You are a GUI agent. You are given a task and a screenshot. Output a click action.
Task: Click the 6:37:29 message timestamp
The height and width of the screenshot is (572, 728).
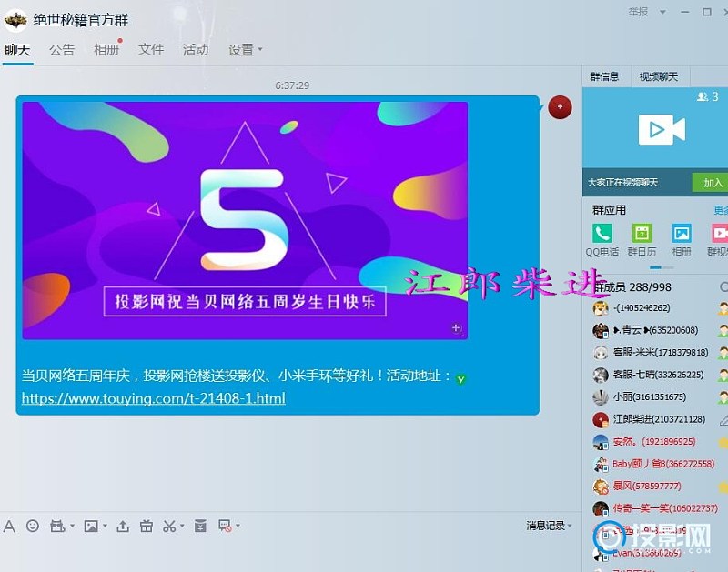tap(292, 85)
